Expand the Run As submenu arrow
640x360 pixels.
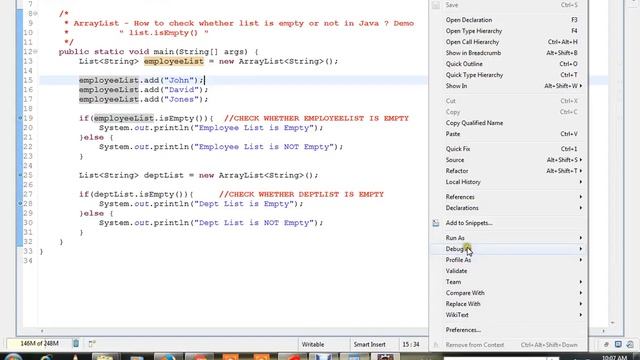tap(580, 238)
